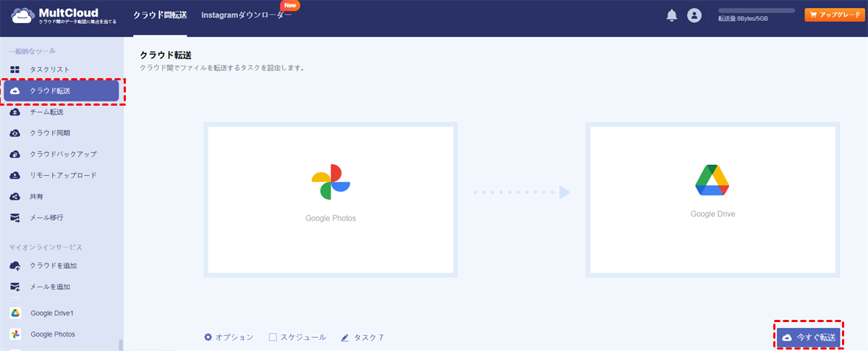Click the 転送量:0Bytes/5GB text

pos(743,19)
